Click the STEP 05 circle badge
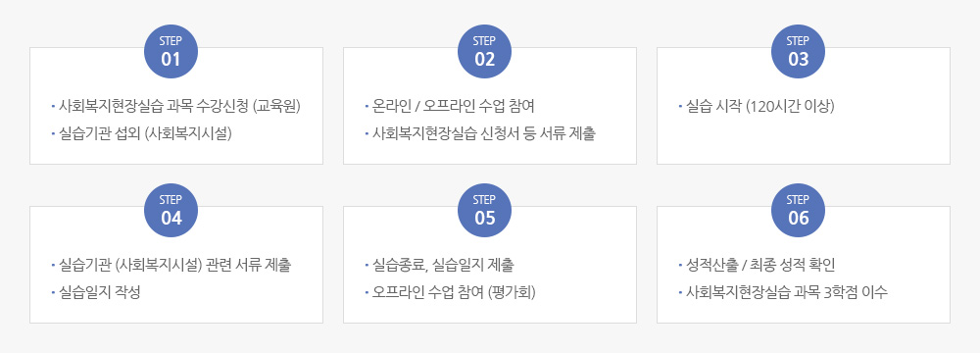 pos(484,210)
